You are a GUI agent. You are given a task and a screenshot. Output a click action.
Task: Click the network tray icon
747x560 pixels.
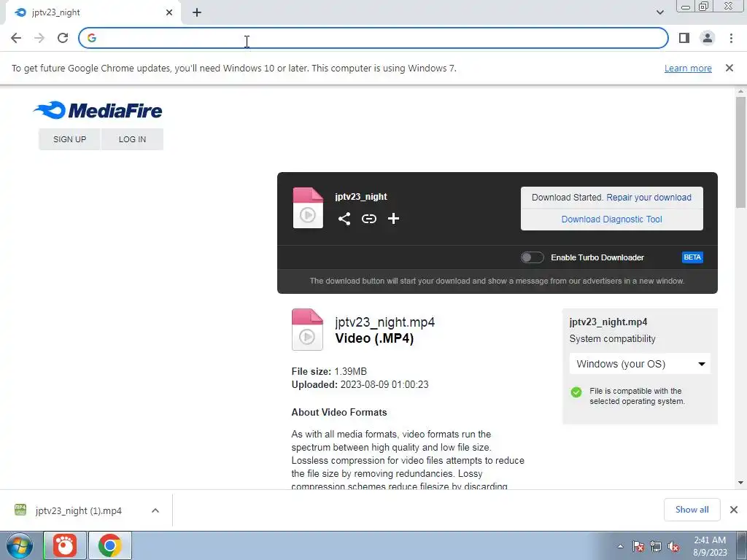tap(656, 546)
